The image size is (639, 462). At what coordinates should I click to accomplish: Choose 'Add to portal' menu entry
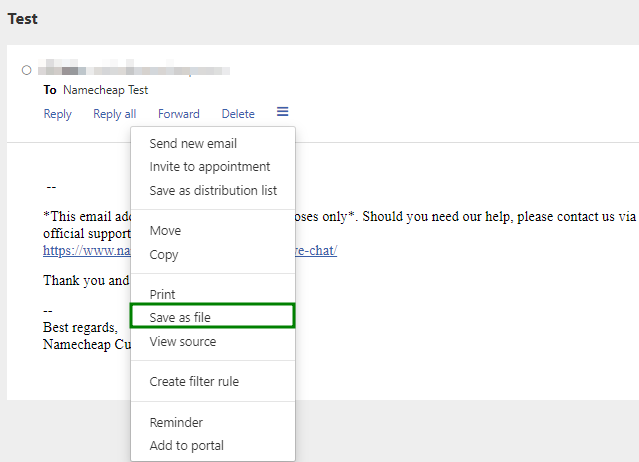pyautogui.click(x=186, y=445)
